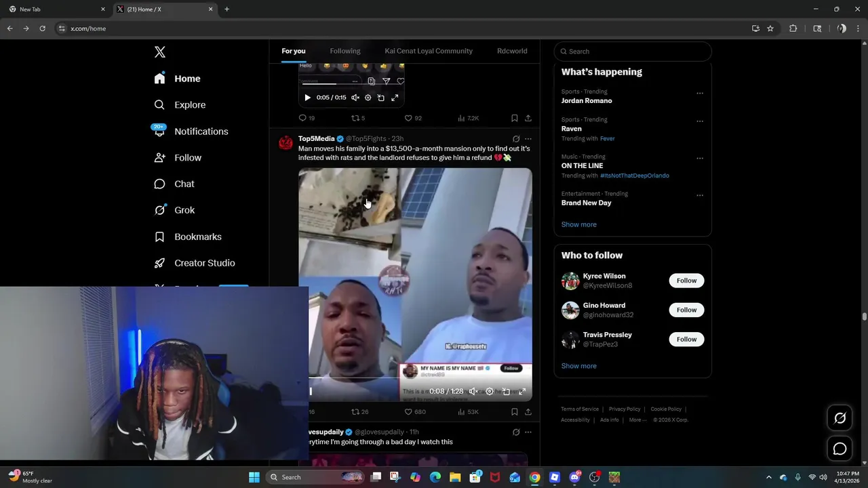Open the Top5Media profile avatar

pos(286,142)
